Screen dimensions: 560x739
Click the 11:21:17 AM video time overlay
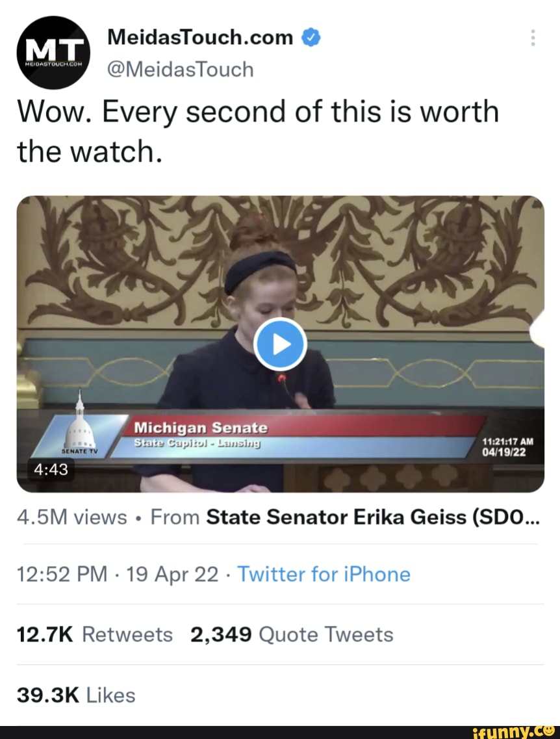507,440
